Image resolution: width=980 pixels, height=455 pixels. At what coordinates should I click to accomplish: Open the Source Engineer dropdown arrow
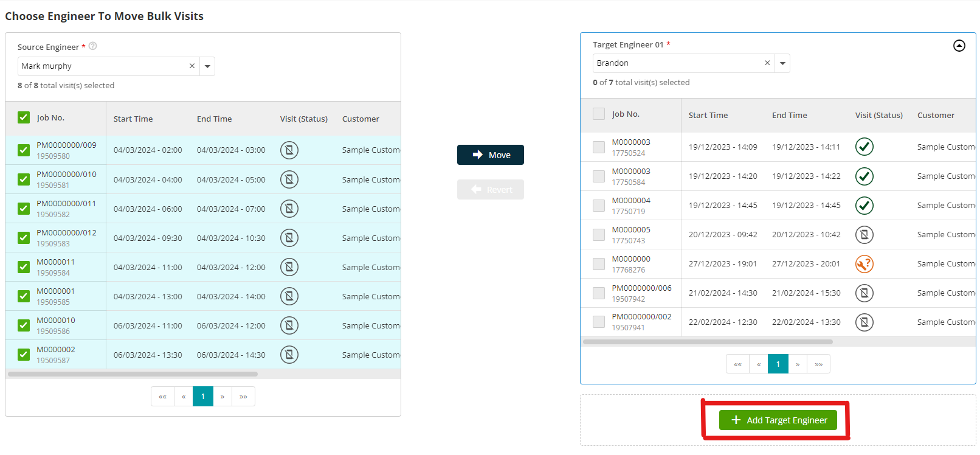tap(207, 66)
